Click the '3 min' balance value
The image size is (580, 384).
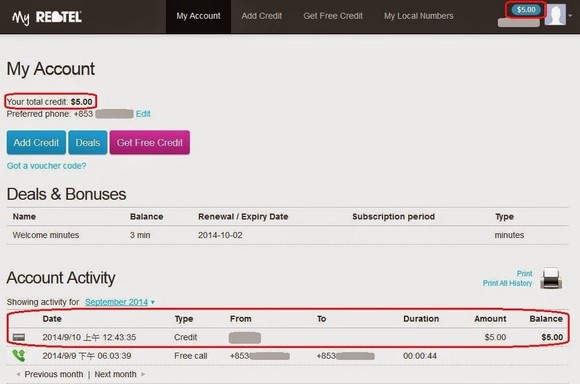(x=140, y=235)
